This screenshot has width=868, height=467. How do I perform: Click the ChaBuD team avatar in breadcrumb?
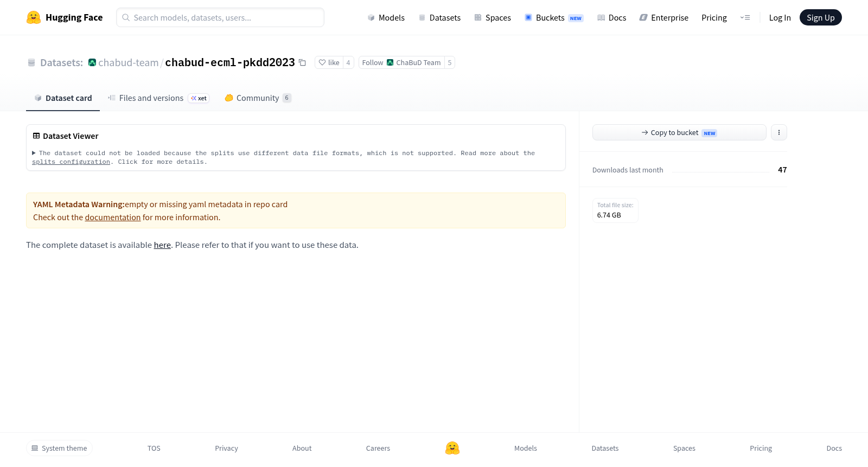(92, 62)
